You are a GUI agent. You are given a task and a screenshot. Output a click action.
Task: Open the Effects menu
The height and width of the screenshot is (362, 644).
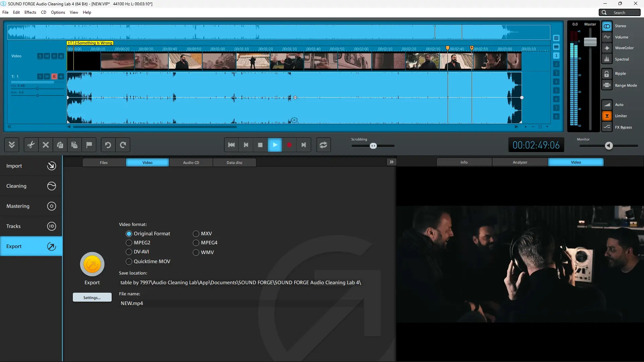click(30, 12)
